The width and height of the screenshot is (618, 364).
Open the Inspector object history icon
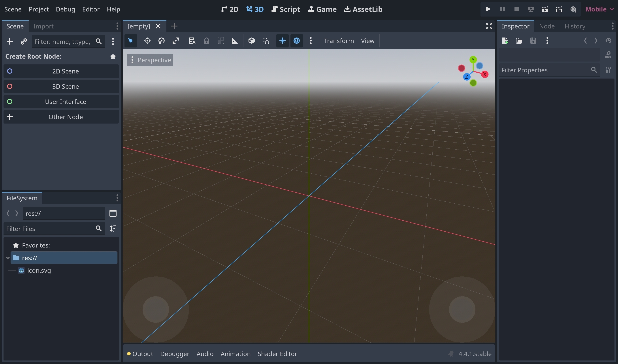(x=608, y=41)
